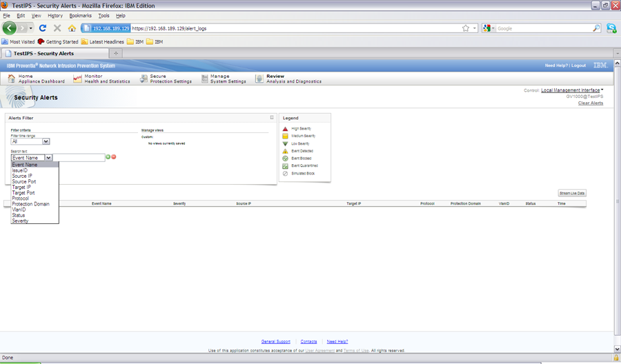
Task: Sort by the Event Name column header
Action: pos(101,203)
